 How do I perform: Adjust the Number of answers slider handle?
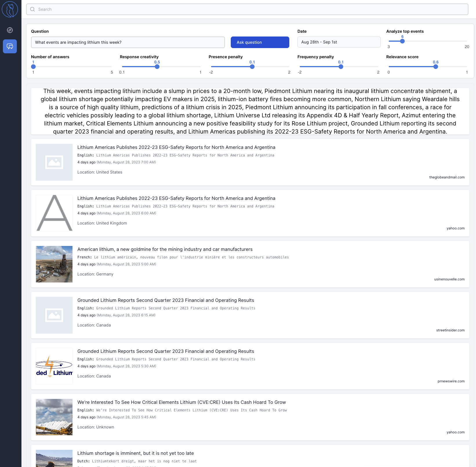pyautogui.click(x=33, y=67)
